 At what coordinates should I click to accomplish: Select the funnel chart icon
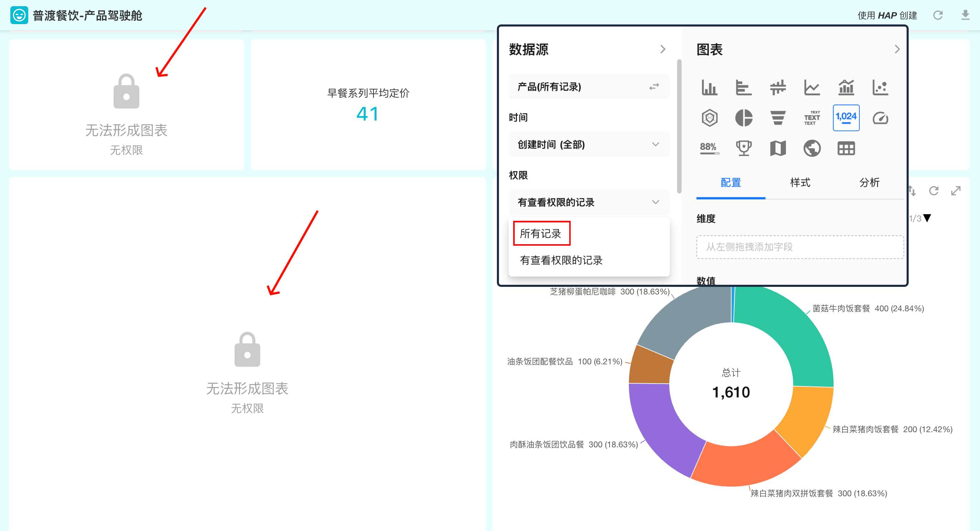(778, 118)
